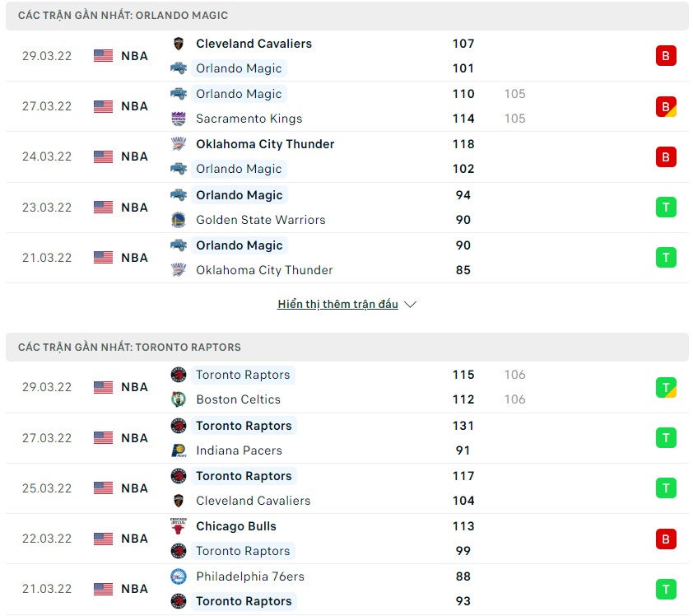The image size is (693, 616).
Task: Click the Cleveland Cavaliers logo on 29.03.22
Action: click(179, 44)
